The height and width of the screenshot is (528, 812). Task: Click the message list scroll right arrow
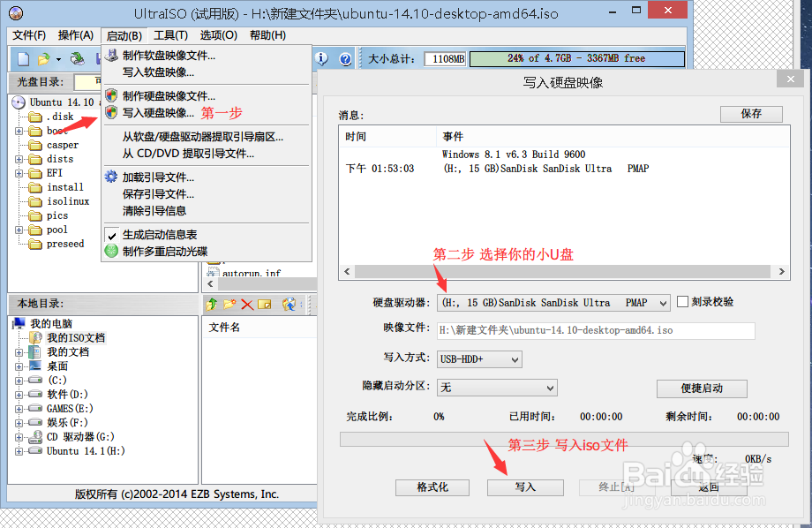click(x=781, y=272)
